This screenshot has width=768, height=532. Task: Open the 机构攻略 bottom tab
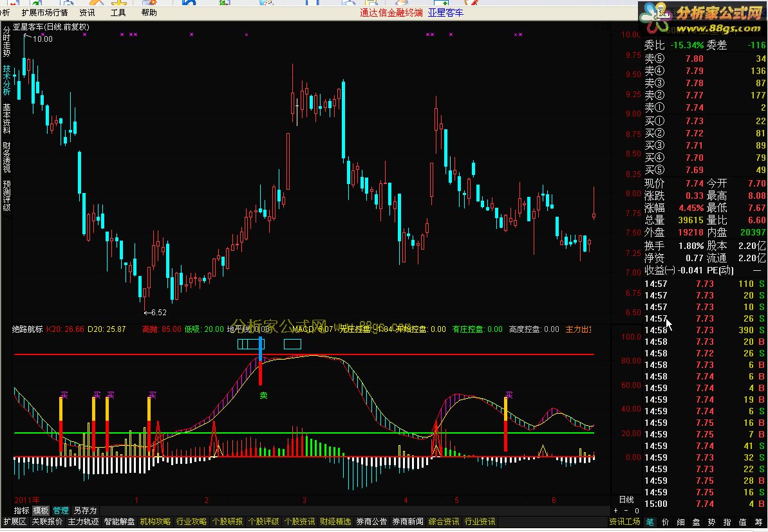coord(155,522)
